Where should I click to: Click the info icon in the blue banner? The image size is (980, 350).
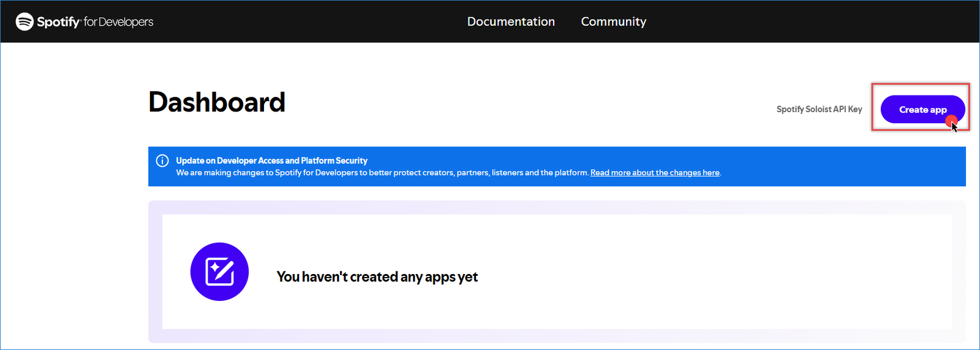[162, 161]
